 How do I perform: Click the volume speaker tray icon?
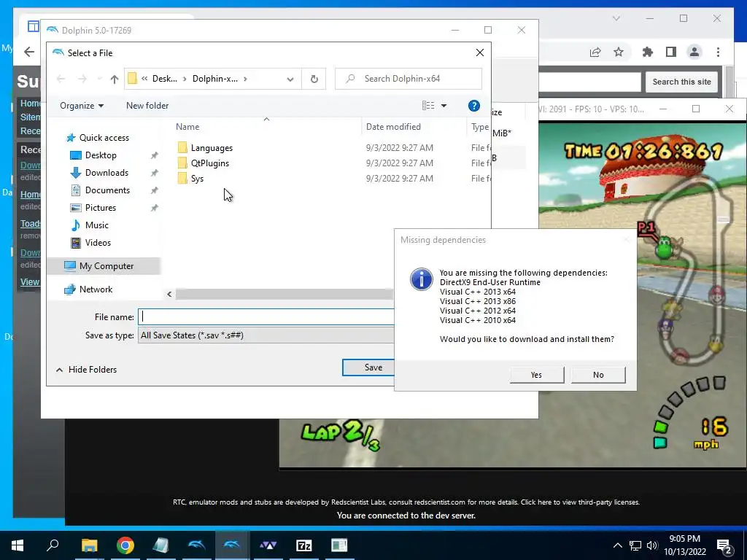[652, 545]
